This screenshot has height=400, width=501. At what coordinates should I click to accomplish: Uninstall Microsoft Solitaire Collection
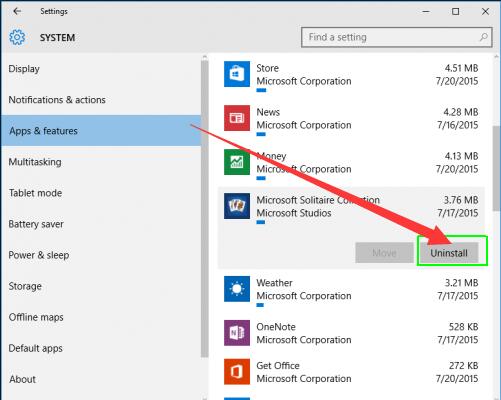click(x=449, y=253)
